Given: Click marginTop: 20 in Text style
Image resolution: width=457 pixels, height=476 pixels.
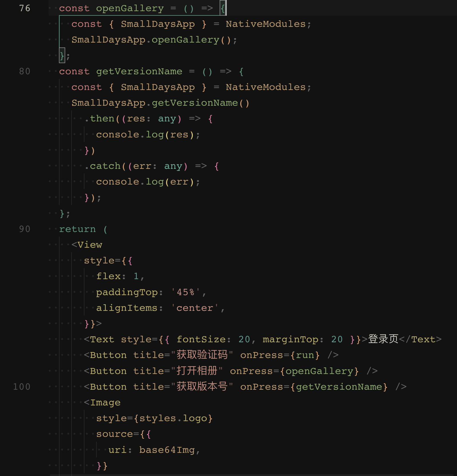Looking at the screenshot, I should click(x=303, y=339).
